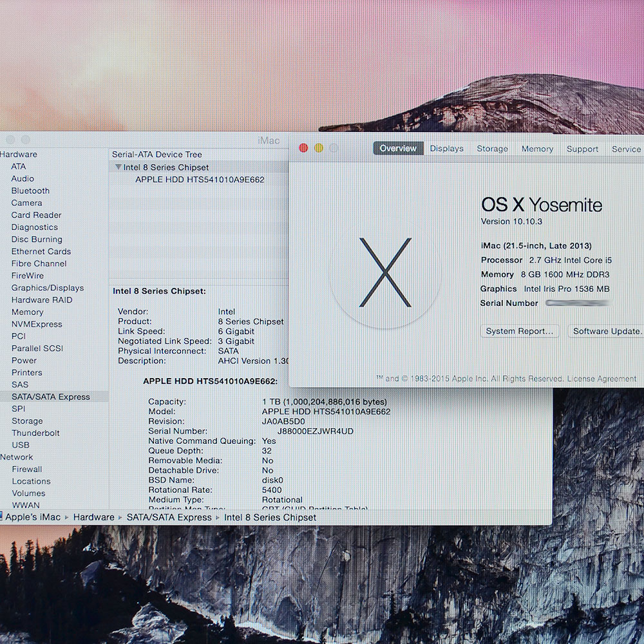This screenshot has height=644, width=644.
Task: Select PCI in sidebar
Action: pos(19,336)
